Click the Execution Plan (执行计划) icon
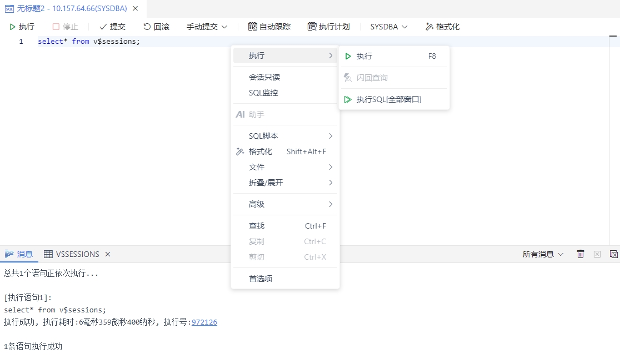The image size is (620, 364). tap(312, 27)
